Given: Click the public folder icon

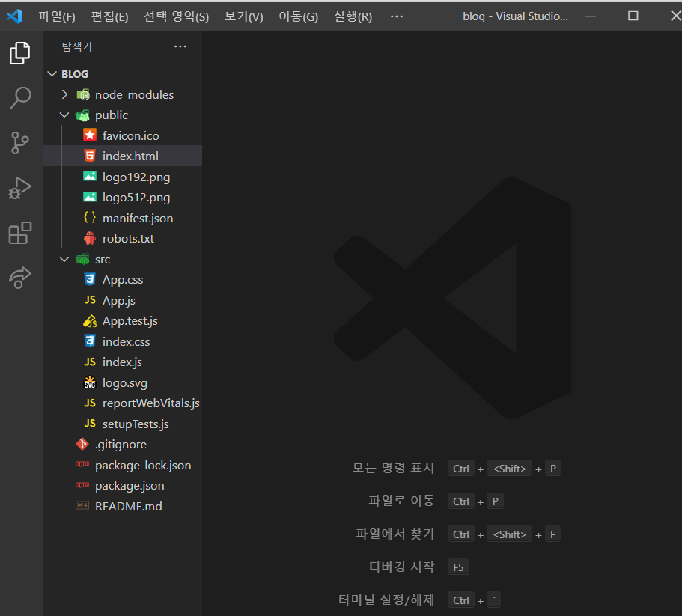Looking at the screenshot, I should coord(82,115).
